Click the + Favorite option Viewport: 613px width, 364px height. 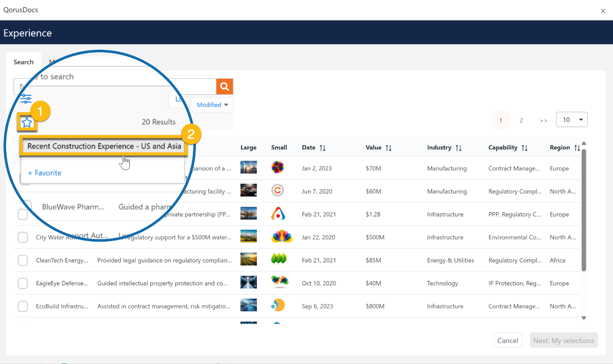coord(45,173)
